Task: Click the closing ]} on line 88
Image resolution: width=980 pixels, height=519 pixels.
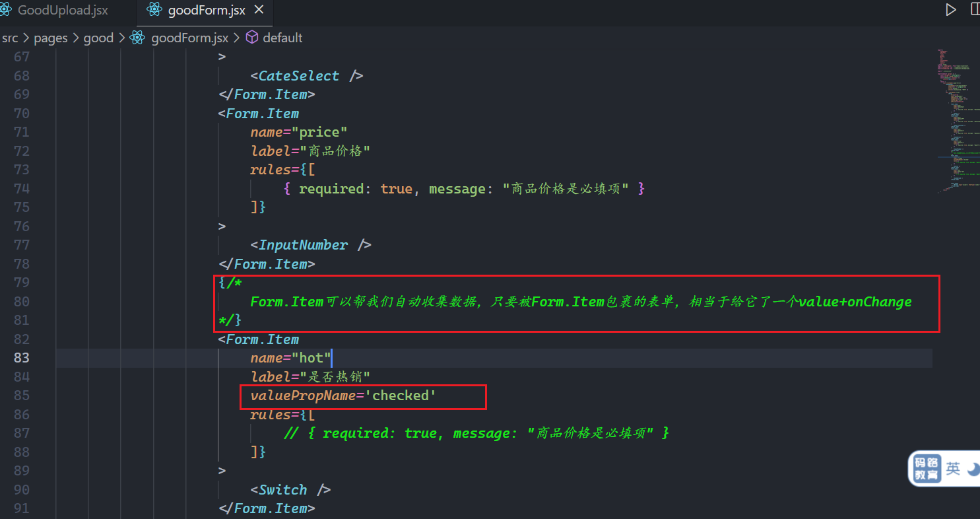Action: click(x=258, y=452)
